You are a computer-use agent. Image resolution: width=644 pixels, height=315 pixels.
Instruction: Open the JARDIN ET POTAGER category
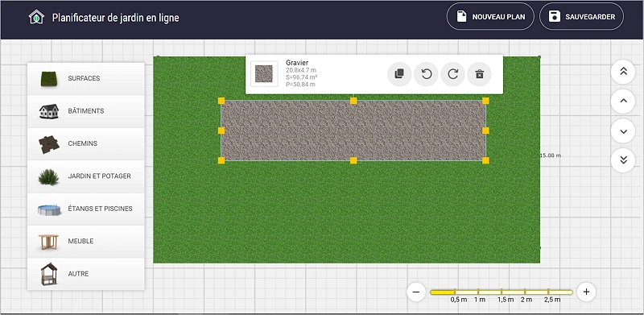click(x=86, y=176)
